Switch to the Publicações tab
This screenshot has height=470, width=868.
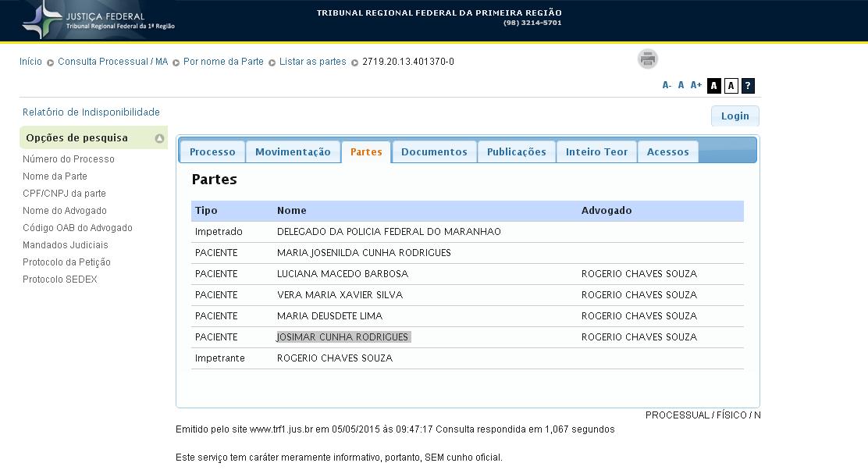coord(517,151)
